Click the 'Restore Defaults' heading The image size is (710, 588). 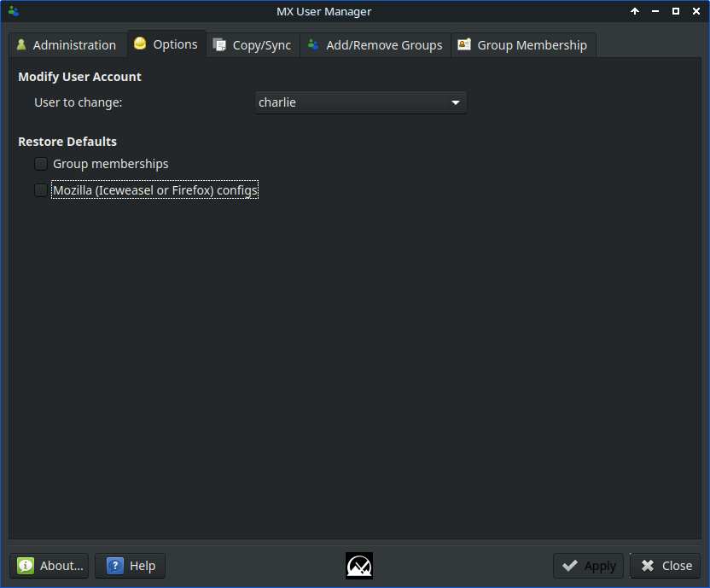67,142
